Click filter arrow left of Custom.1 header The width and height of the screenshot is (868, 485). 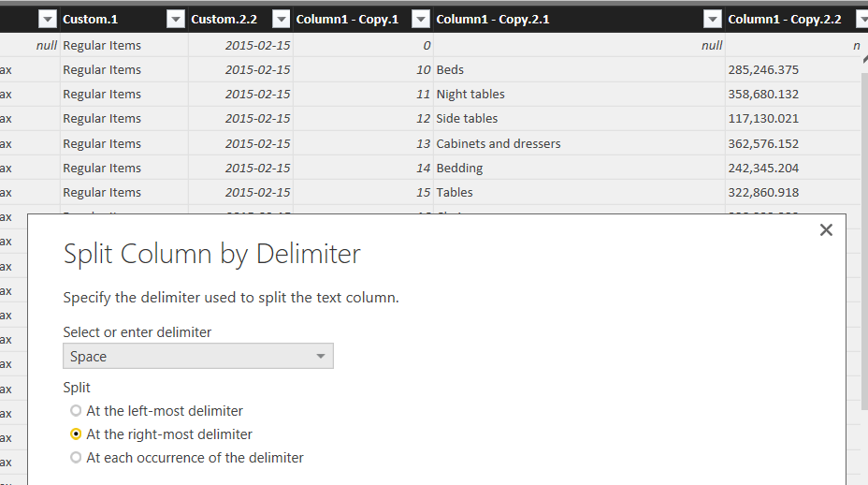47,20
